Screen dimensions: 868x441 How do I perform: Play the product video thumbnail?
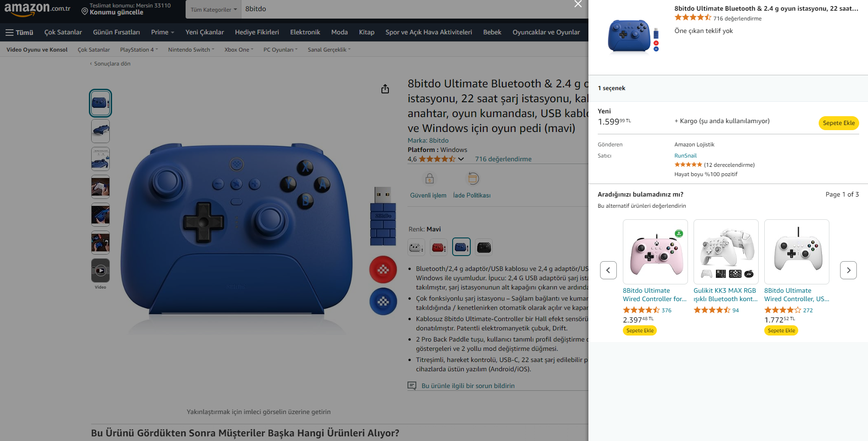pyautogui.click(x=100, y=270)
